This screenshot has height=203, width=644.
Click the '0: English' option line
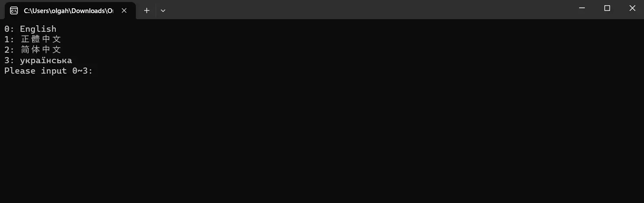click(30, 29)
